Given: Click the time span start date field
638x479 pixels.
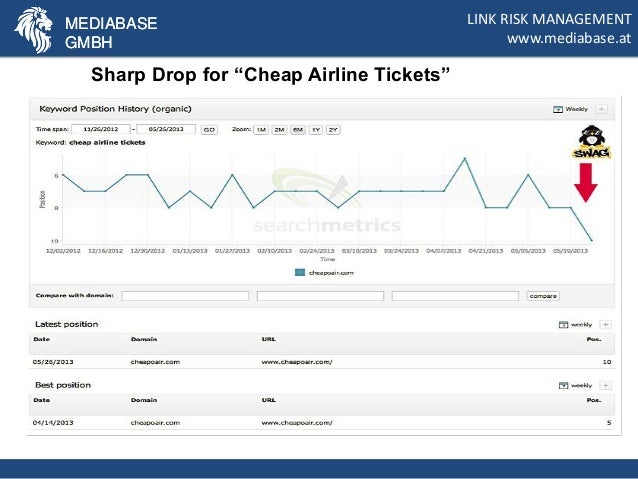Looking at the screenshot, I should point(101,129).
